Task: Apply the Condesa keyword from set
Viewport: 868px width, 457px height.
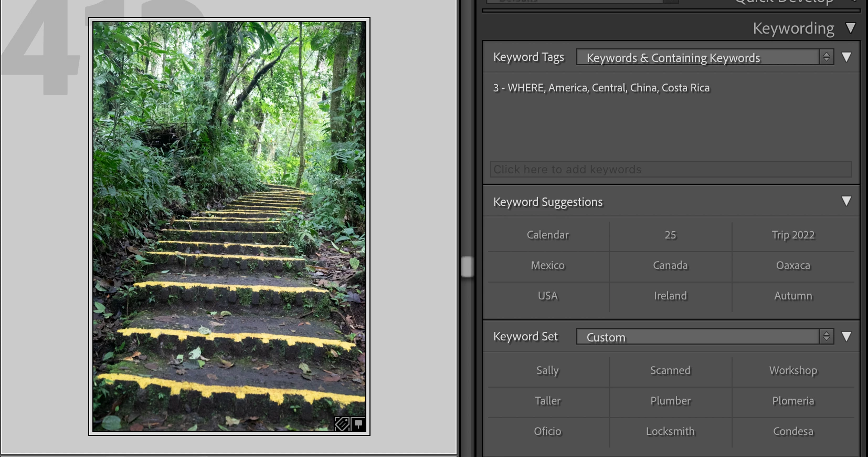Action: tap(793, 431)
